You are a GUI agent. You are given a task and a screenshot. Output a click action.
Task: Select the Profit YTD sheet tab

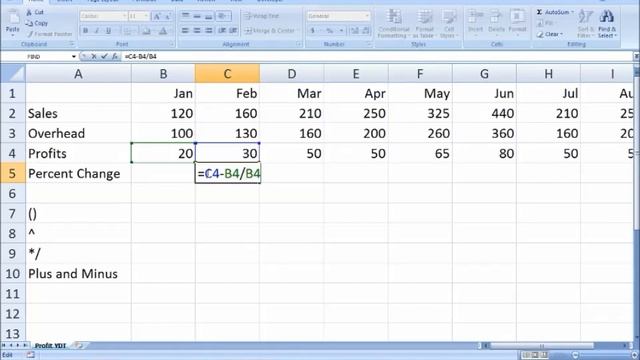(51, 346)
